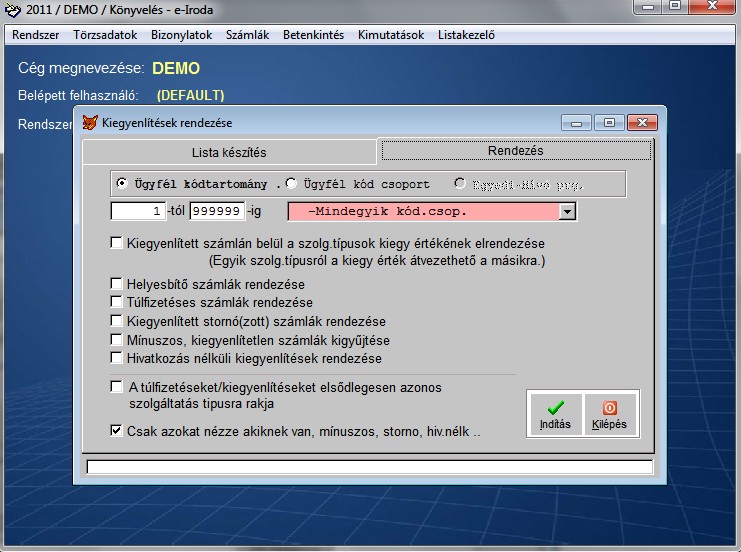The height and width of the screenshot is (552, 741).
Task: Open the Kimutatások menu
Action: (x=391, y=35)
